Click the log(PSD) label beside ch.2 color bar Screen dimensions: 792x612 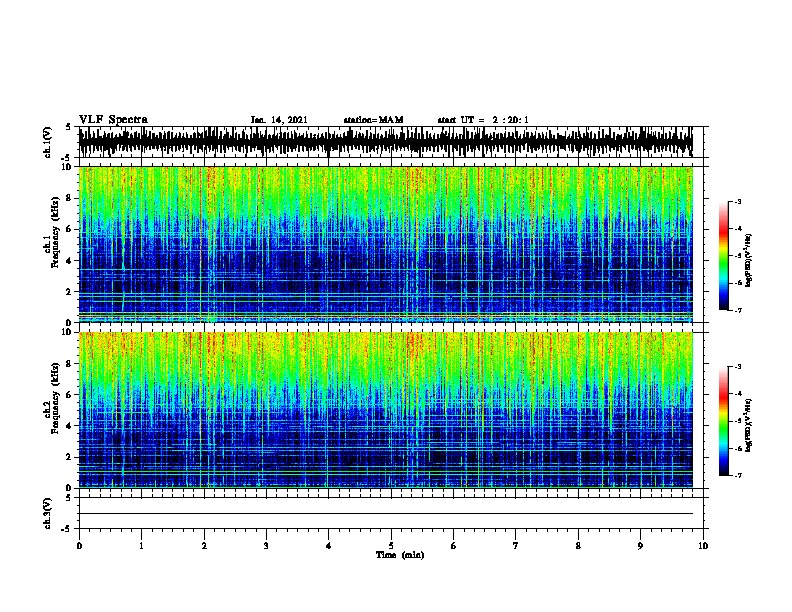(x=749, y=425)
